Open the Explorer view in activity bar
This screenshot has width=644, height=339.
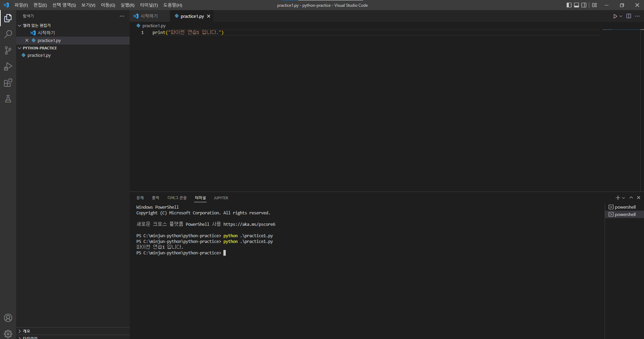[8, 18]
